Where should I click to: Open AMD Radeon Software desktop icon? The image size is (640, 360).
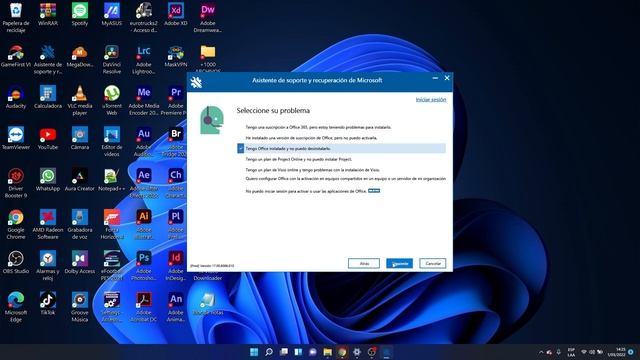[48, 224]
